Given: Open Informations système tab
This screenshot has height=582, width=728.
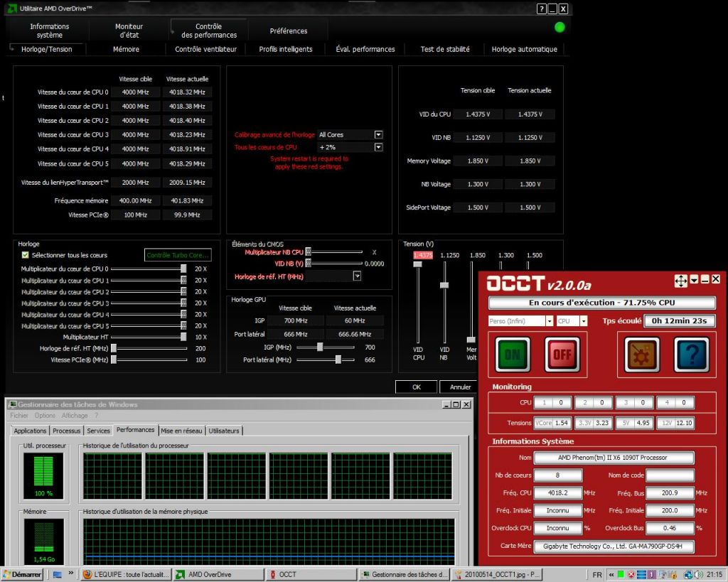Looking at the screenshot, I should pyautogui.click(x=49, y=31).
